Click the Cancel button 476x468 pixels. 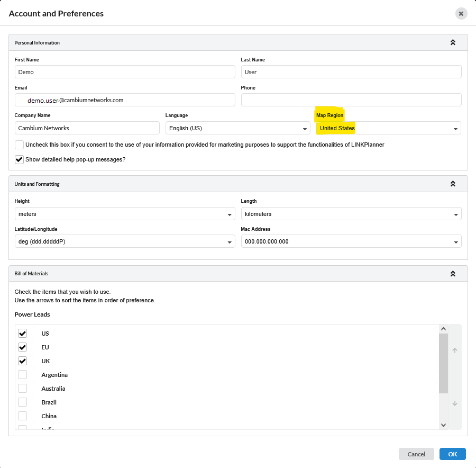pos(416,454)
